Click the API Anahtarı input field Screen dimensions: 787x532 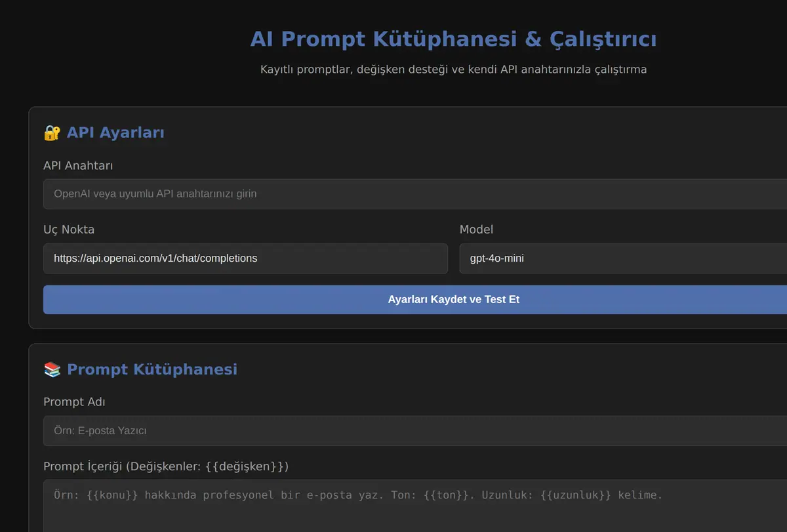click(415, 194)
